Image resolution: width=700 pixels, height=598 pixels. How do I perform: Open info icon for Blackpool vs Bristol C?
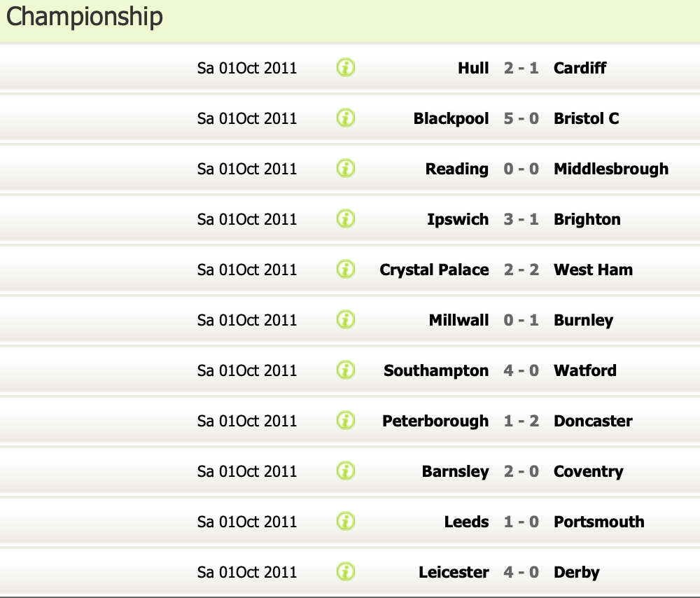[x=346, y=118]
